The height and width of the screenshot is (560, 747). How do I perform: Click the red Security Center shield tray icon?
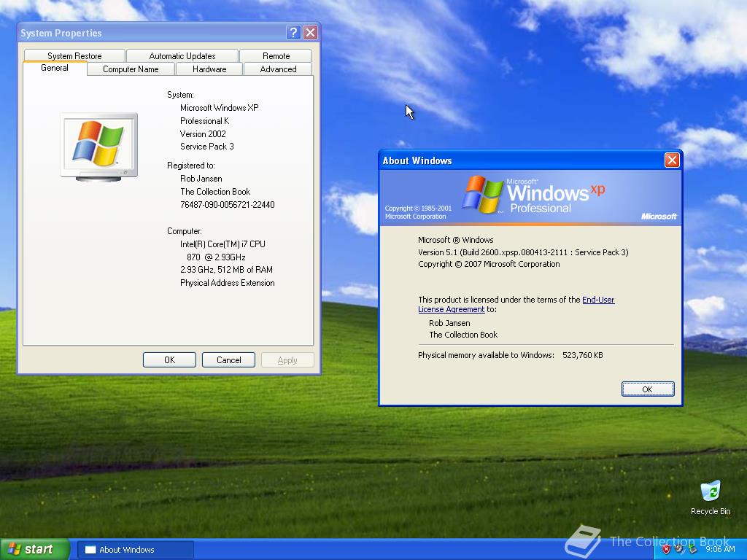coord(666,549)
